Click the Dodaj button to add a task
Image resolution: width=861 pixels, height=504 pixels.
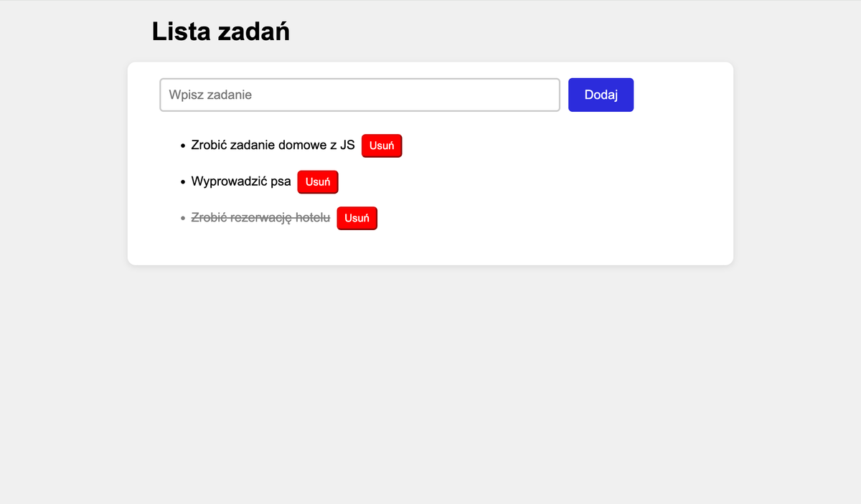(601, 94)
